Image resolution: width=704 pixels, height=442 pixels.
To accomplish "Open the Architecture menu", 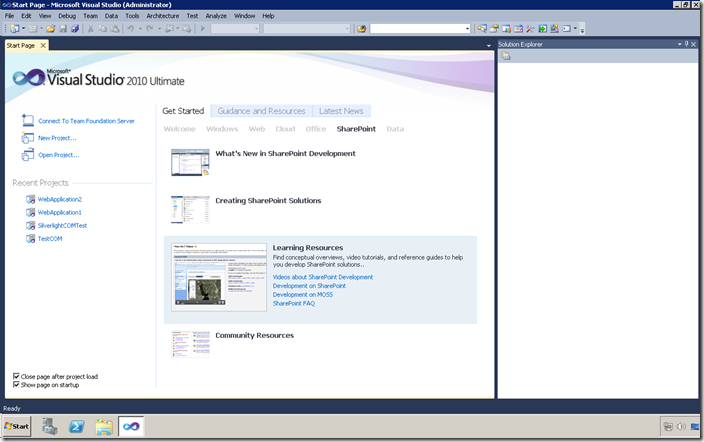I will pos(163,16).
